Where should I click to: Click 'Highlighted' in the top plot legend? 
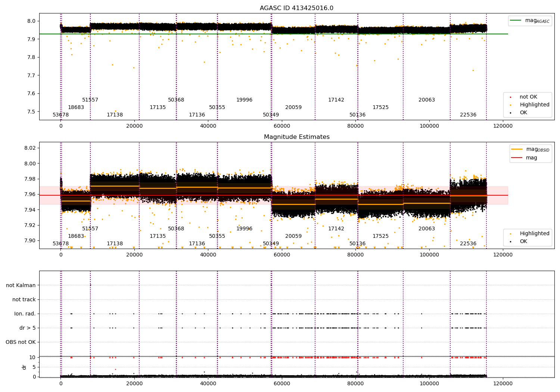tap(530, 105)
